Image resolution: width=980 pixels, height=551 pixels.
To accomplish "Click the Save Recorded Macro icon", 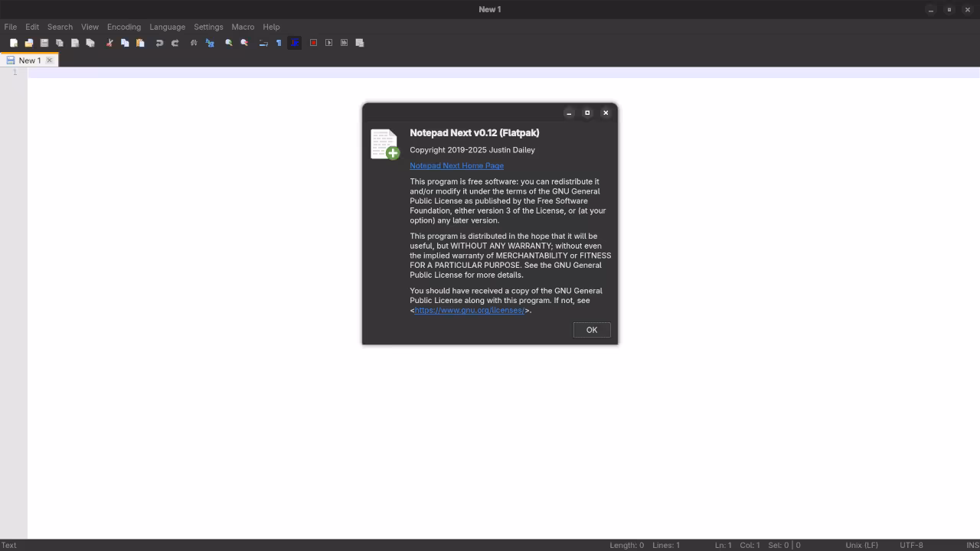I will (x=359, y=43).
